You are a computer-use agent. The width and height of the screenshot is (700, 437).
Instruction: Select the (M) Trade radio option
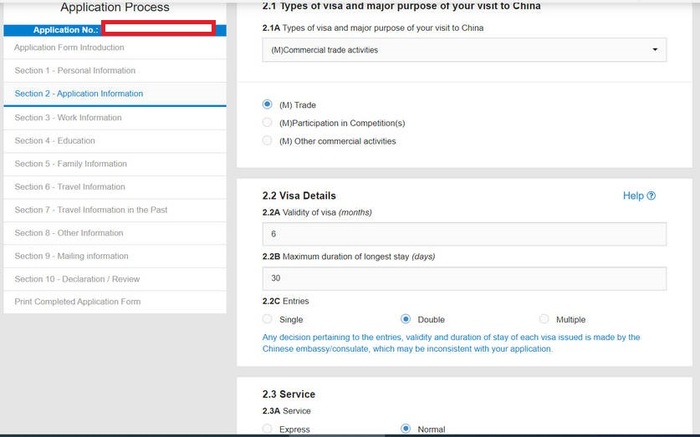[x=267, y=104]
